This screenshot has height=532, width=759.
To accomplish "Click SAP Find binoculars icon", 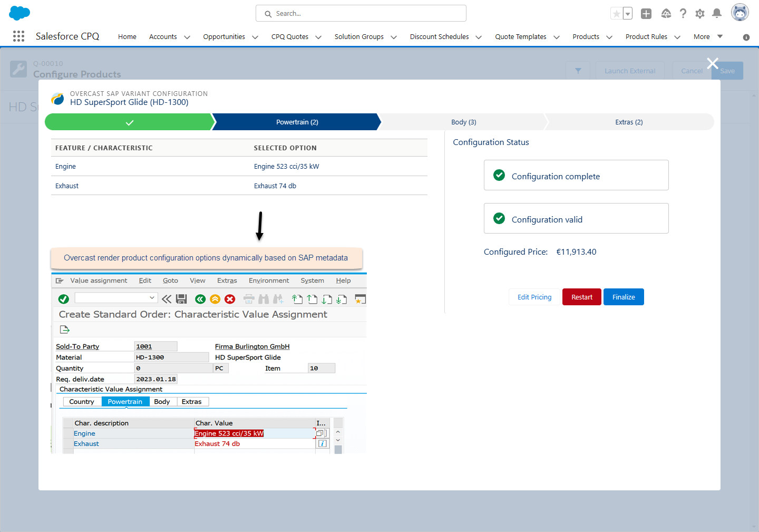I will 264,299.
